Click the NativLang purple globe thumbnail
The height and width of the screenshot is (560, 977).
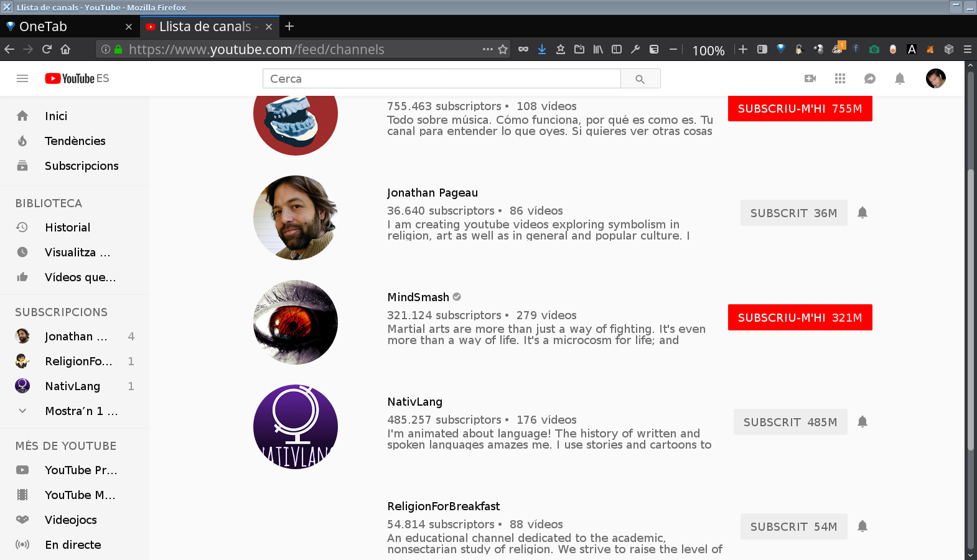pos(296,427)
